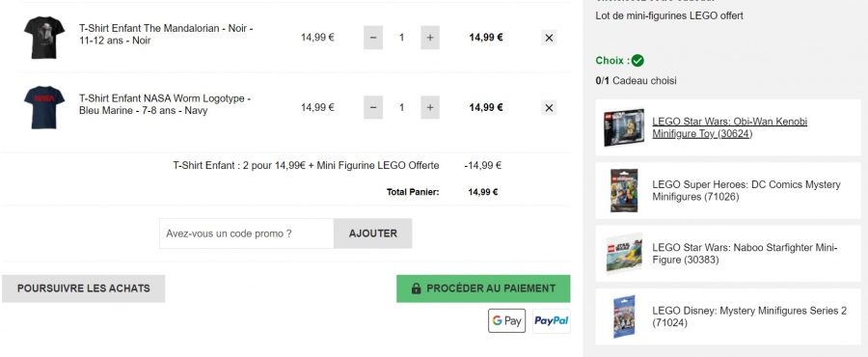
Task: Increase quantity of NASA Worm Logotype T-shirt
Action: point(430,107)
